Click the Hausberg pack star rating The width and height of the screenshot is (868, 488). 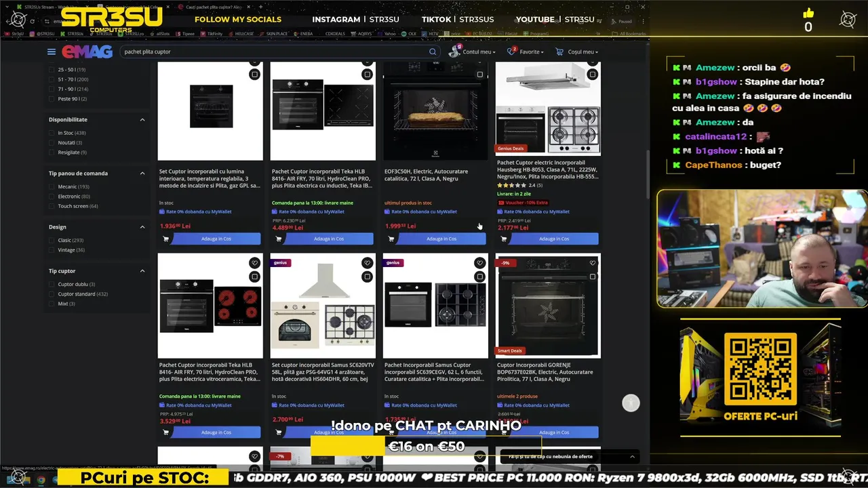pyautogui.click(x=511, y=185)
